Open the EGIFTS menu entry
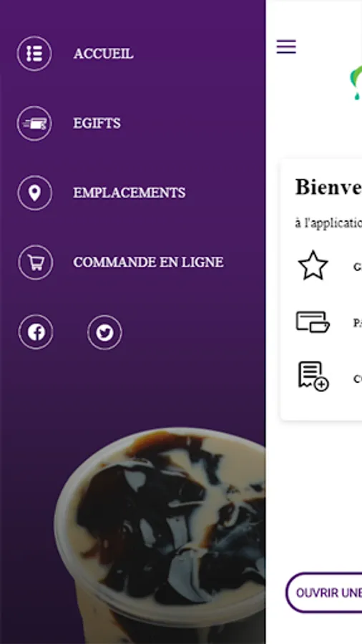 pos(97,123)
